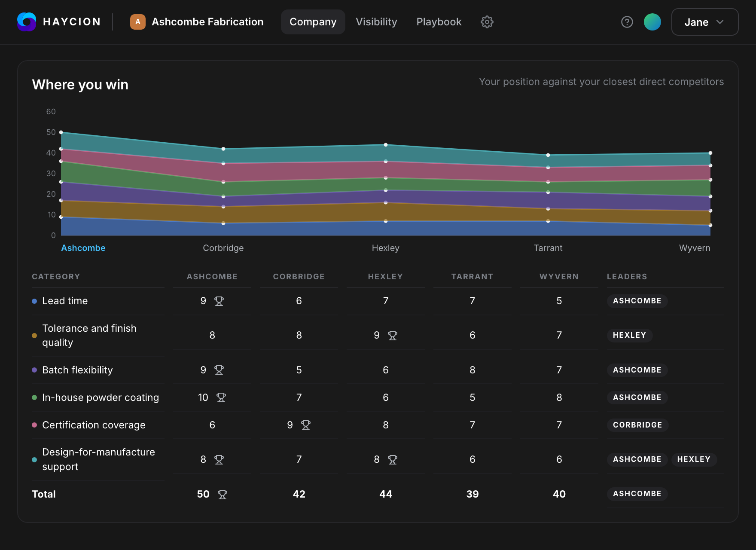Click the Wyvern chart axis label
This screenshot has height=550, width=756.
pyautogui.click(x=695, y=248)
